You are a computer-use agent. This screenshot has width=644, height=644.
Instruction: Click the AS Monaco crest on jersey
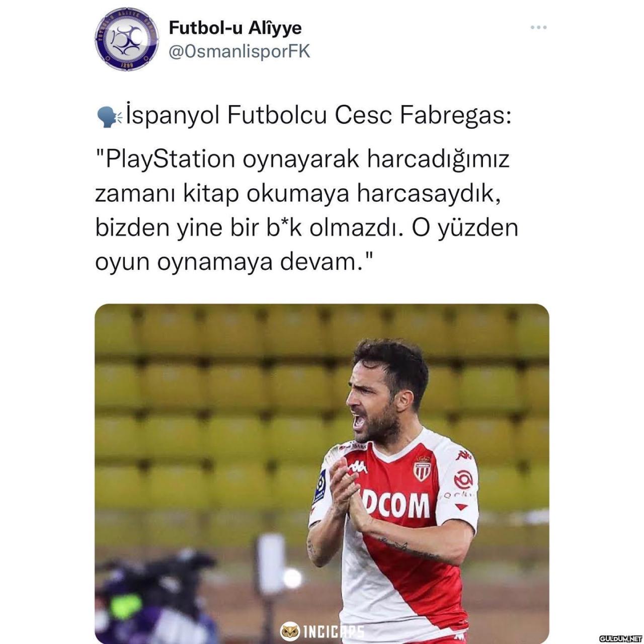(422, 467)
